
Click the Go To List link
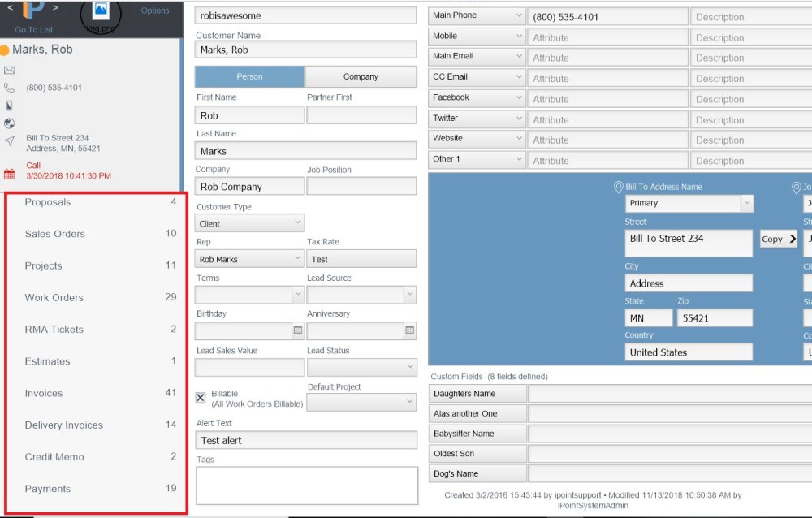pos(34,29)
